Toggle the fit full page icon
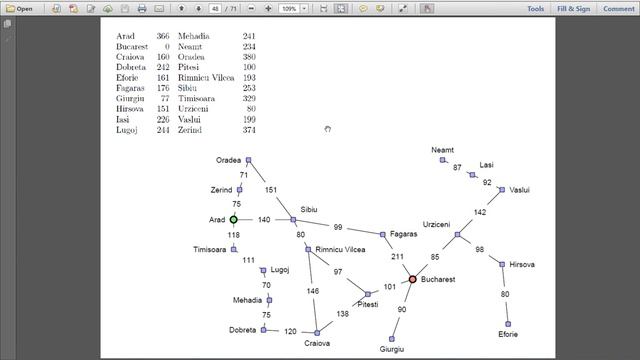This screenshot has width=640, height=360. pyautogui.click(x=341, y=9)
